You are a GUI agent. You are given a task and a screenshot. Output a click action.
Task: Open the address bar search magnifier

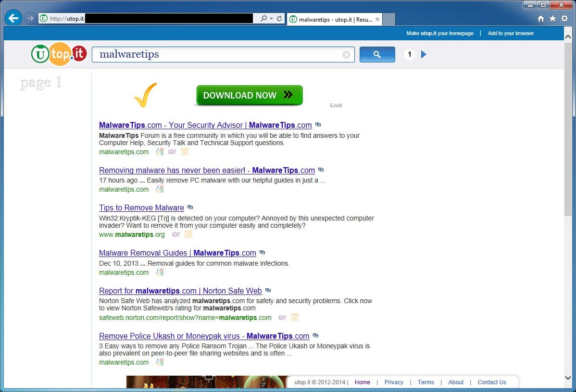point(263,18)
